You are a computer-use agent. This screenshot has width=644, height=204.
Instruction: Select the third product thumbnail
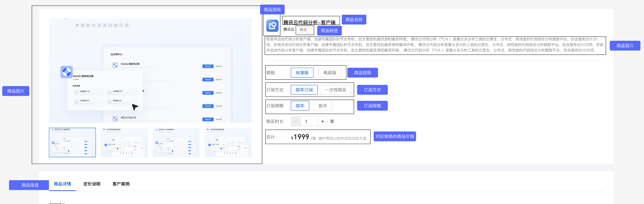click(x=176, y=142)
